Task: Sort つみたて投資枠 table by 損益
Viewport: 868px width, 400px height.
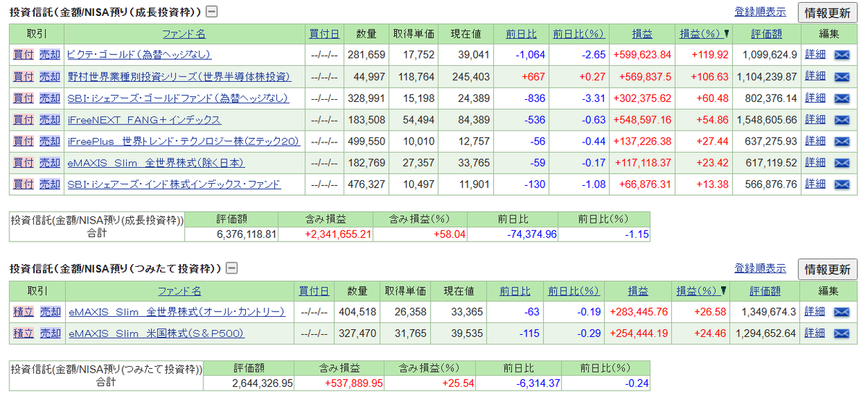Action: 638,291
